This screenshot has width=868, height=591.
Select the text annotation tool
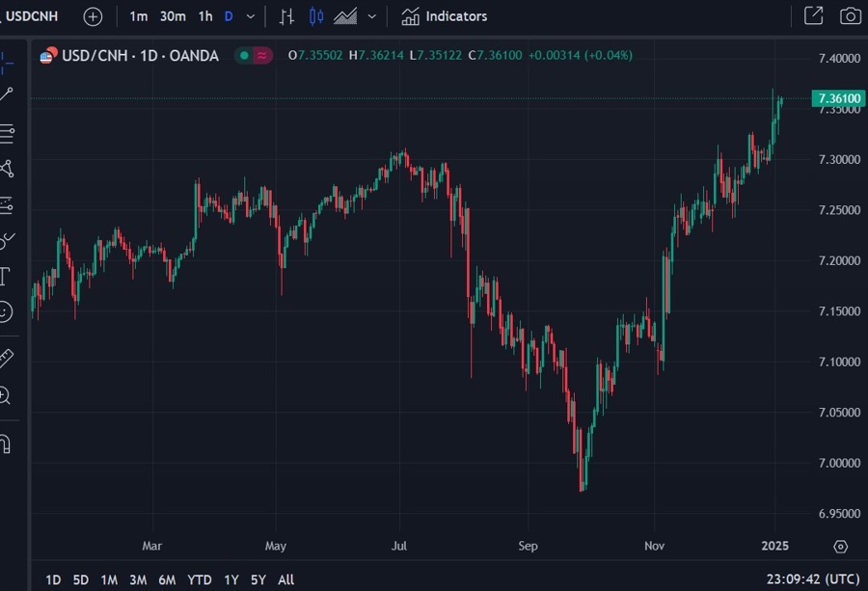pyautogui.click(x=5, y=276)
